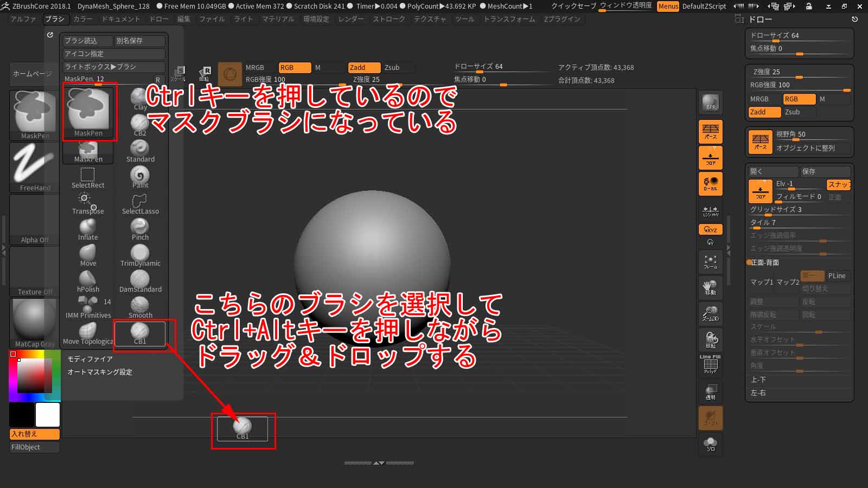Viewport: 868px width, 488px height.
Task: Expand the オートマスキング設定 section
Action: 100,372
